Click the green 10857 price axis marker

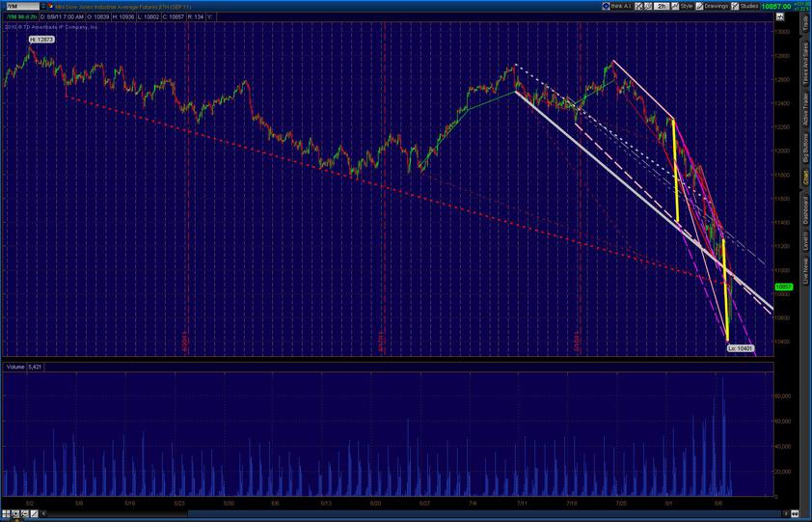coord(783,287)
